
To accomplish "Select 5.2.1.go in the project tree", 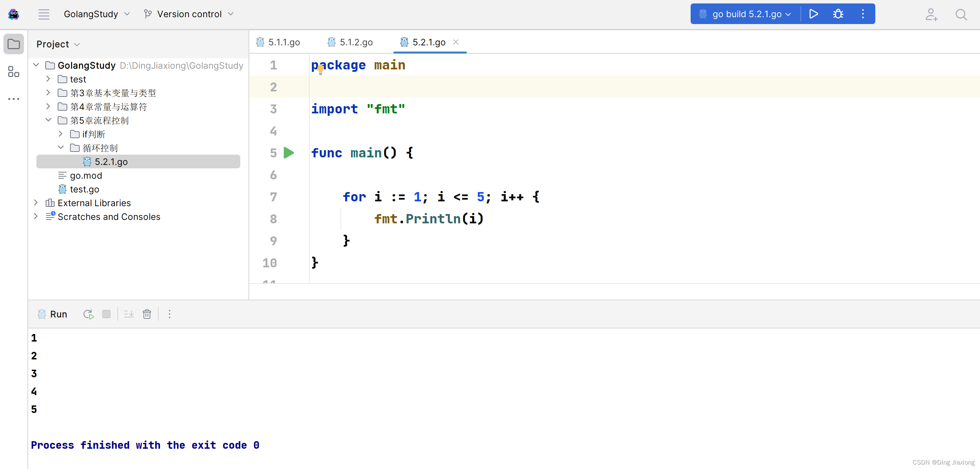I will coord(138,161).
